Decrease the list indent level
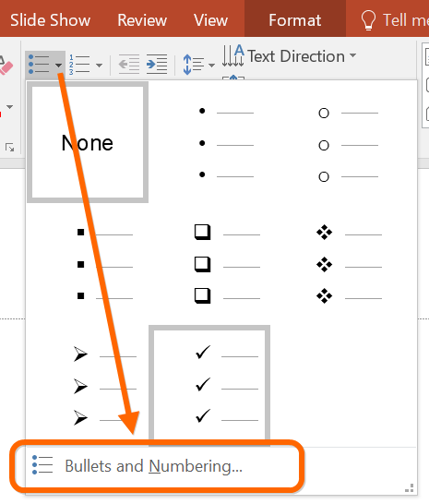The width and height of the screenshot is (429, 504). [x=129, y=65]
